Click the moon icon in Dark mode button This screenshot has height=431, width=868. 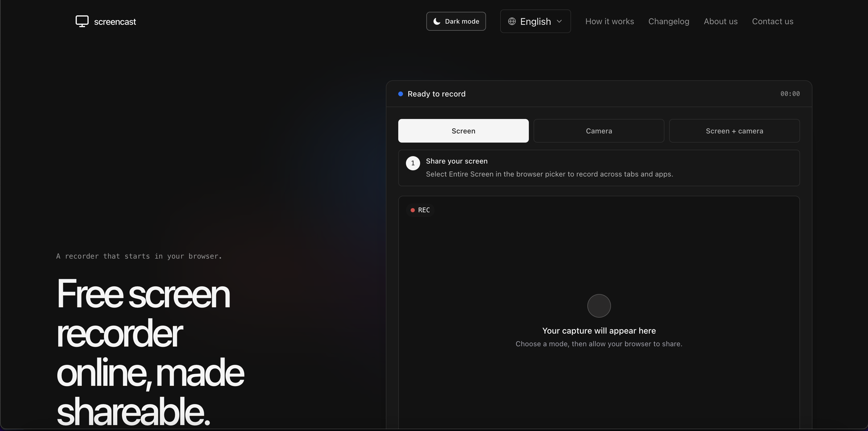[x=437, y=21]
